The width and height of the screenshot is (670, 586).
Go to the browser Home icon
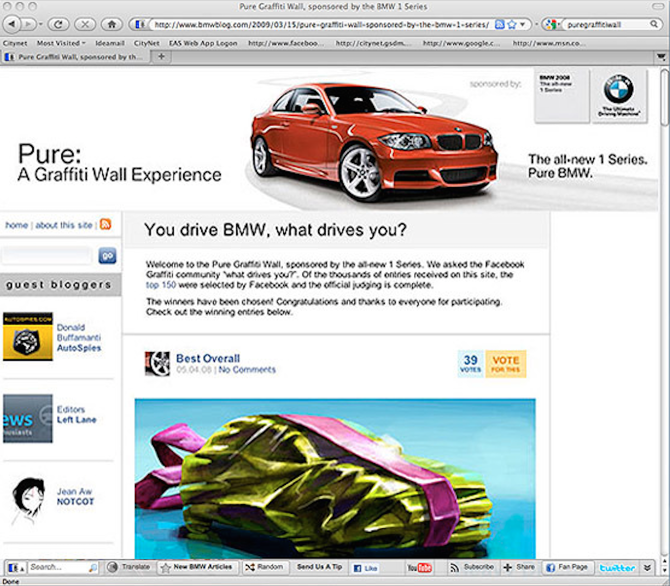112,24
